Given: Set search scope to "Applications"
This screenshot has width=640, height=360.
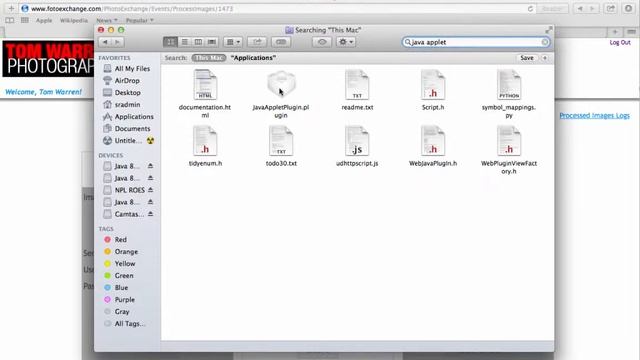Looking at the screenshot, I should click(253, 58).
